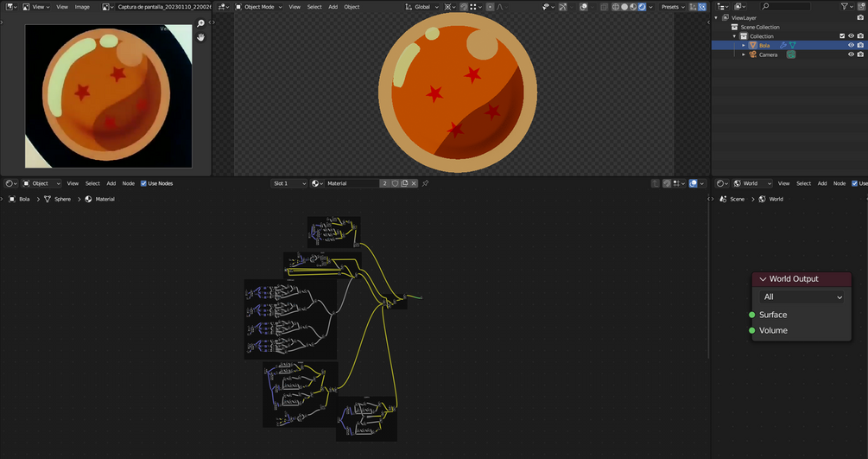Open the outliner display mode dropdown

click(x=739, y=7)
